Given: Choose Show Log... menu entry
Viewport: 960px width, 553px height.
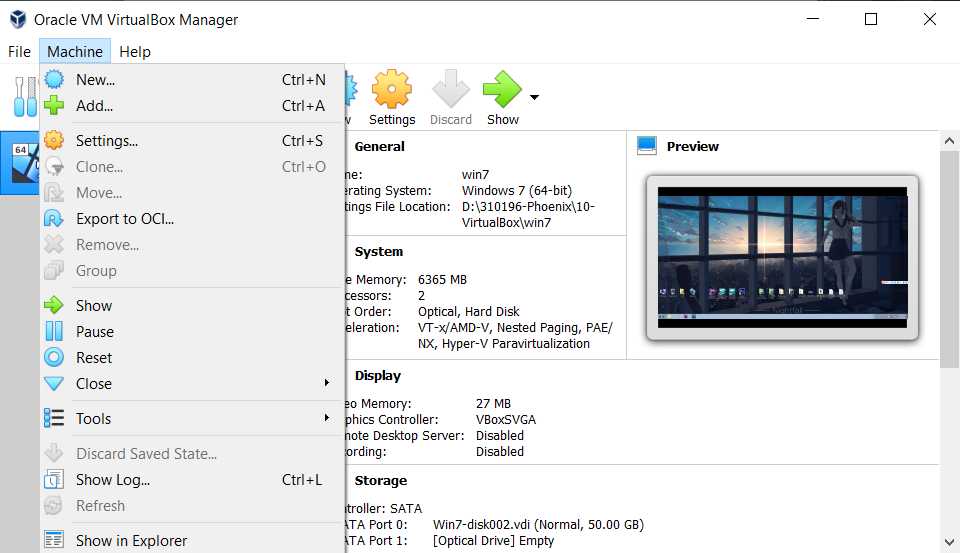Looking at the screenshot, I should click(192, 480).
